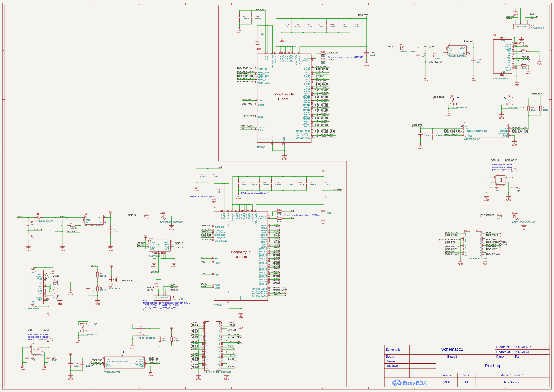Select the J2 20-pin header symbol
The width and height of the screenshot is (554, 392).
pyautogui.click(x=219, y=346)
